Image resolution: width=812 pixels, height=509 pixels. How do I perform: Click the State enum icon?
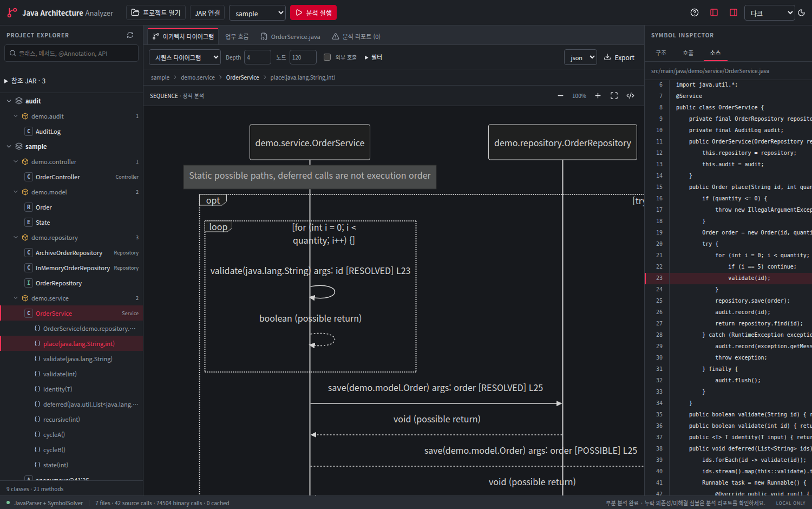pos(29,222)
